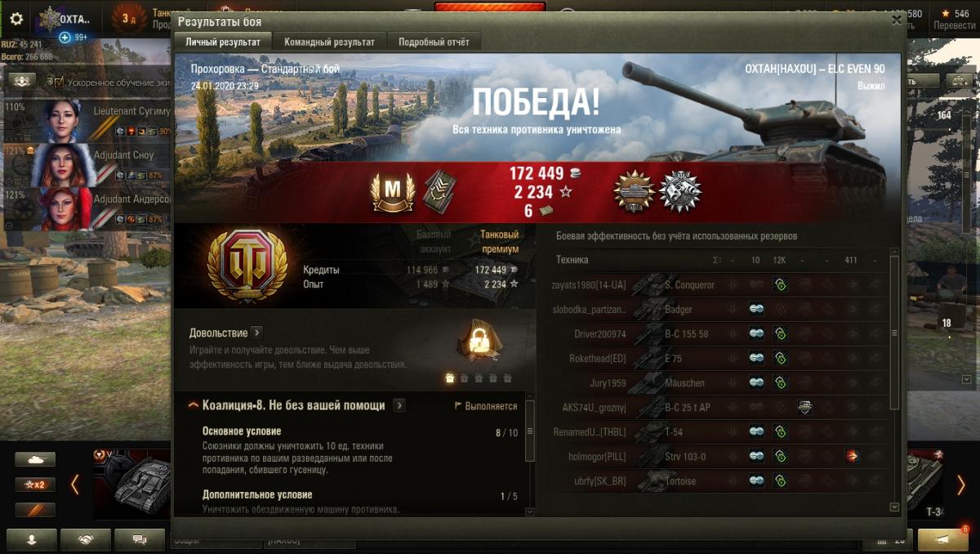
Task: Click the damage icon for Strv 103-0
Action: [x=852, y=456]
